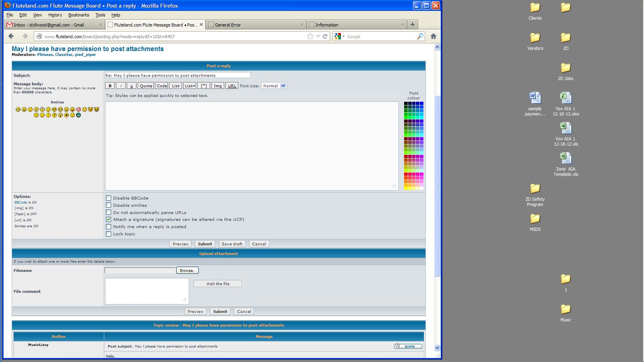Click the bold B BBCode button
The image size is (644, 362).
coord(110,86)
